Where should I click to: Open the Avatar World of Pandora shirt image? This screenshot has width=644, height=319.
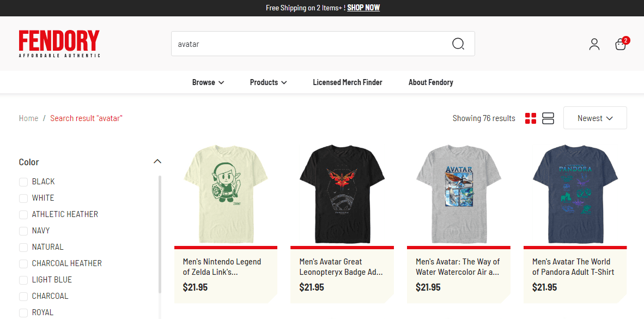(x=575, y=194)
